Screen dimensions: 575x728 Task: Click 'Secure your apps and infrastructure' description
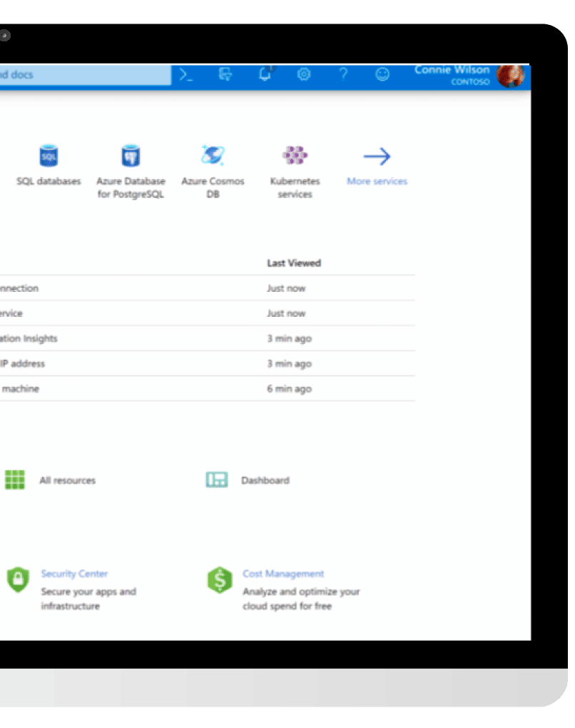tap(88, 599)
